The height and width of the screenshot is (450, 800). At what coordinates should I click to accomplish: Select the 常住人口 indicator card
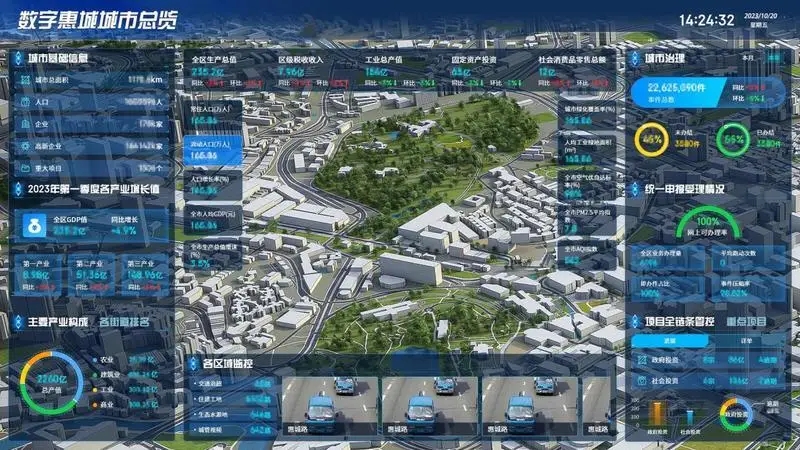211,113
